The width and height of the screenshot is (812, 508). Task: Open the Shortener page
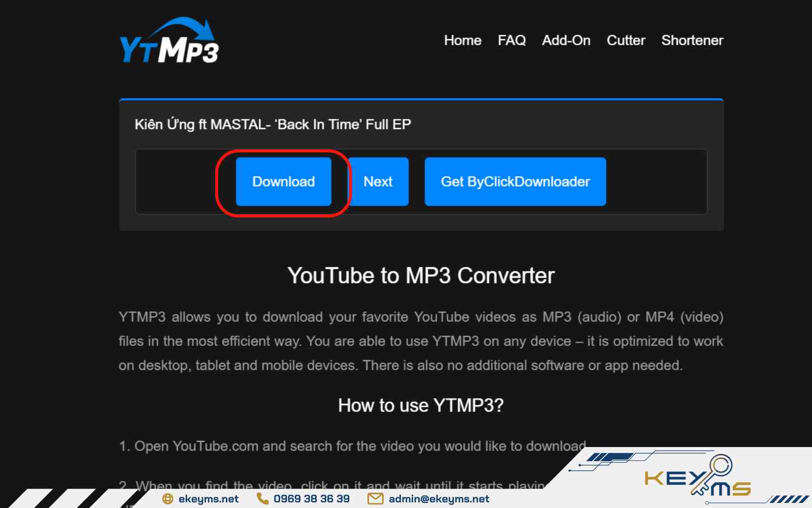pos(692,40)
